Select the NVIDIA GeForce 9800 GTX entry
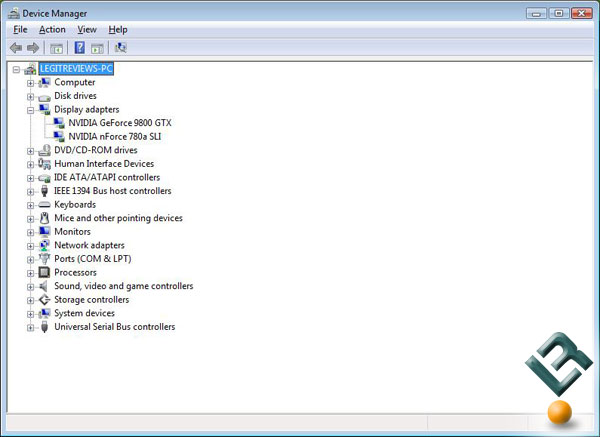The width and height of the screenshot is (600, 437). [120, 123]
